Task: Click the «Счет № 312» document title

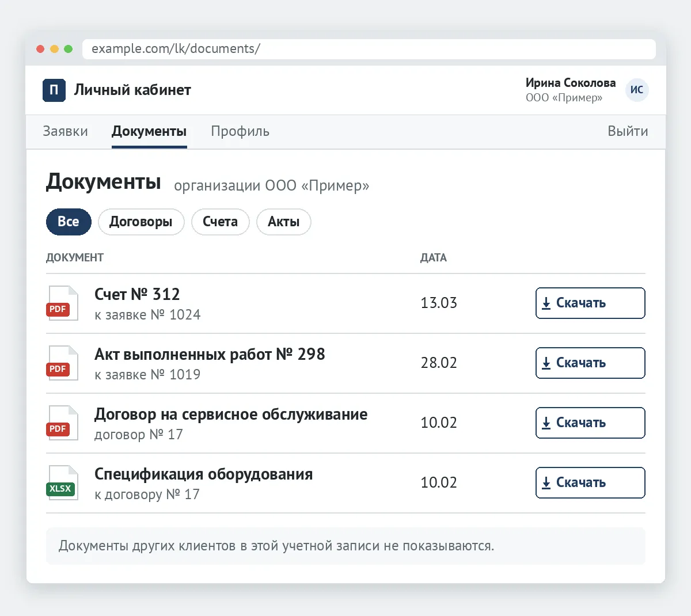Action: coord(137,294)
